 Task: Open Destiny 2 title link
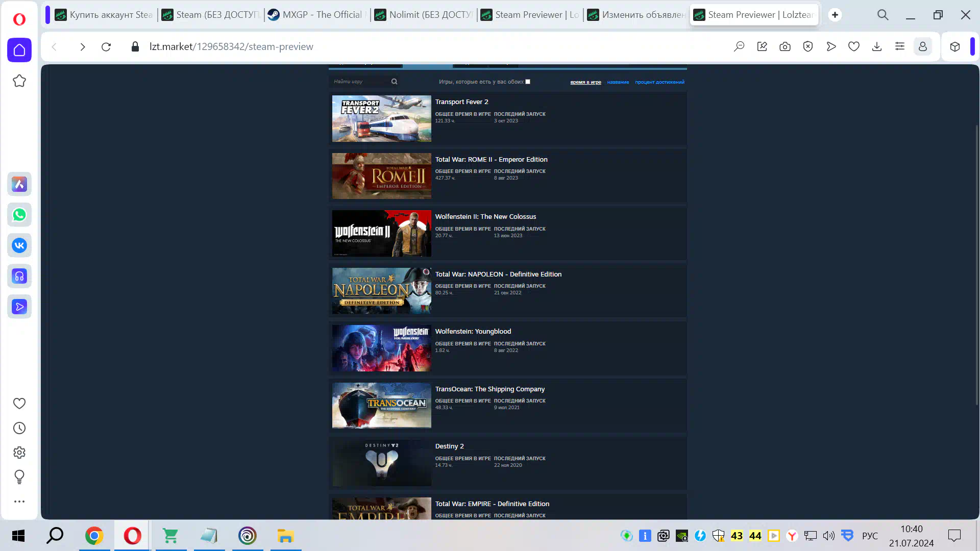tap(449, 446)
